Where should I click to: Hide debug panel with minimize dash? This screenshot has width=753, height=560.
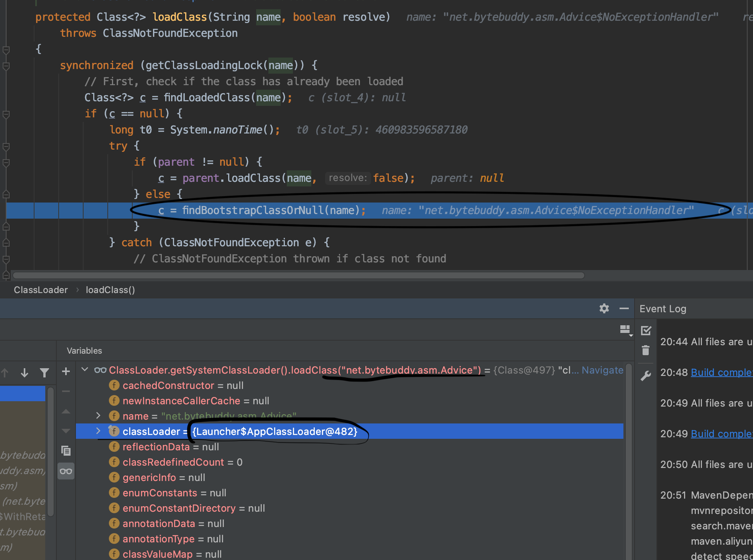click(x=624, y=308)
